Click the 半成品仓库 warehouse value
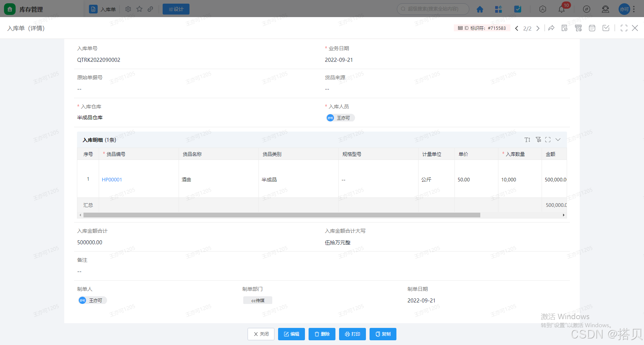 (x=90, y=117)
